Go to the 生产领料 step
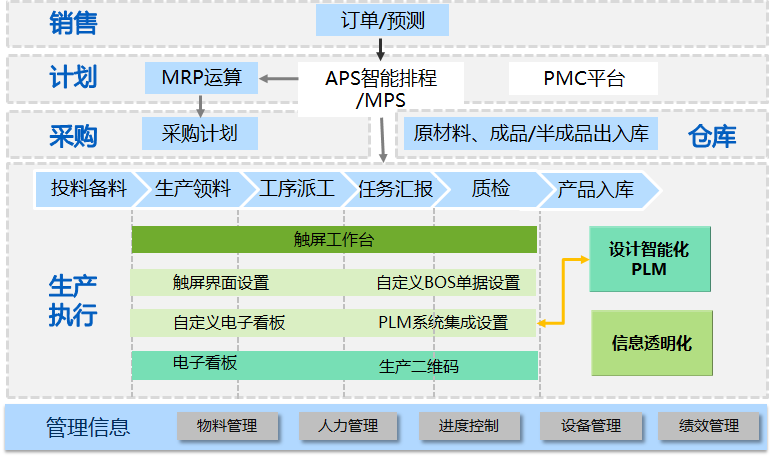Screen dimensions: 772x459 click(x=193, y=189)
